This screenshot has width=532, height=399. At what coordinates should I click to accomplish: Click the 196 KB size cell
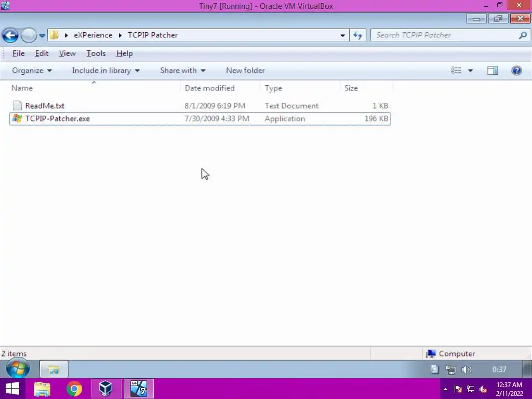click(376, 119)
